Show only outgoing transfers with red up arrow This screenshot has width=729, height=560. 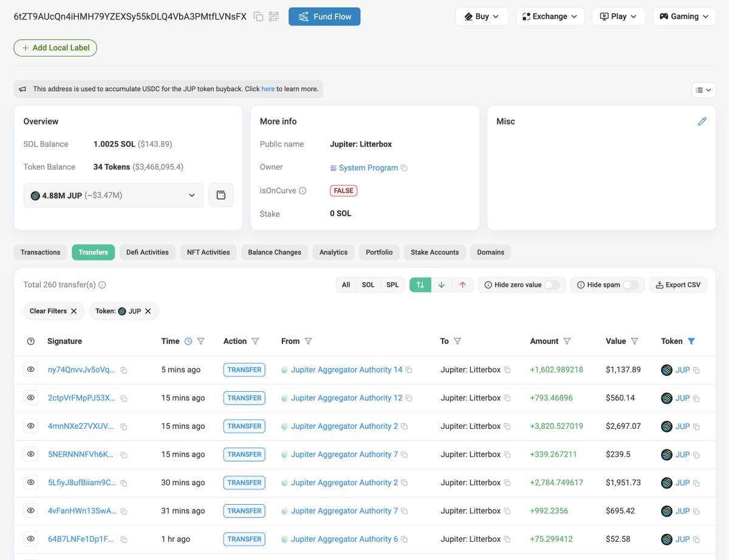click(x=462, y=285)
